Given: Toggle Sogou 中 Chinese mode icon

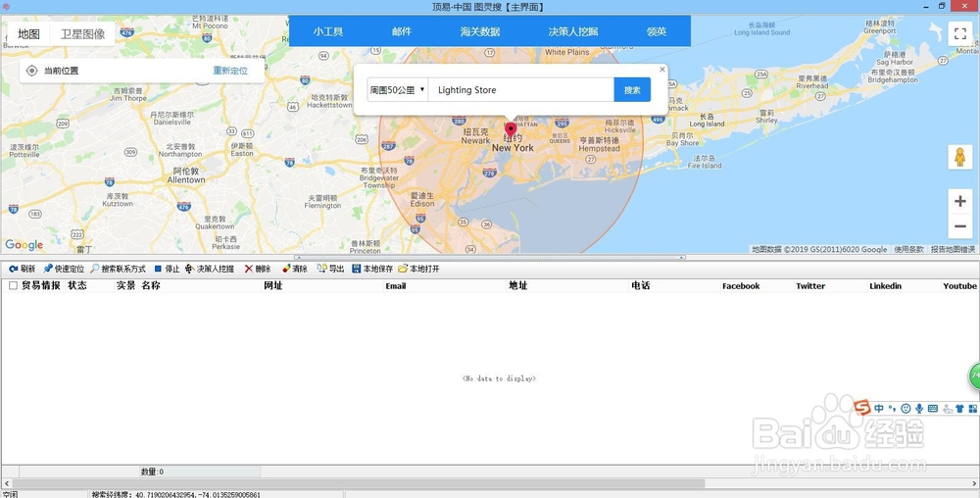Looking at the screenshot, I should click(879, 408).
